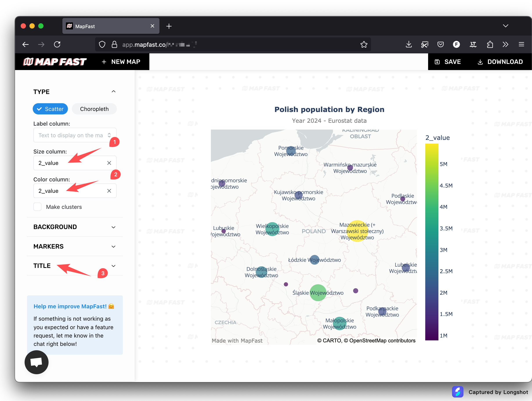Click the 5M legend tick label
This screenshot has width=532, height=401.
(x=443, y=164)
